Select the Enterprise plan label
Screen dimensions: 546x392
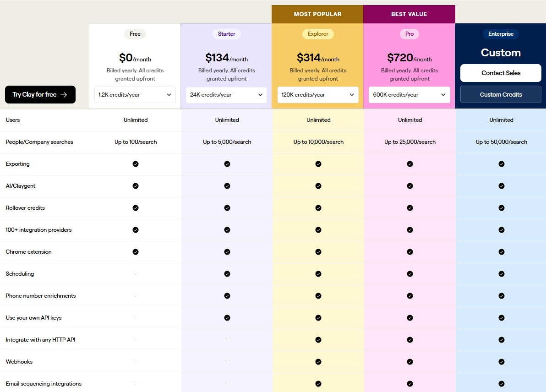501,34
